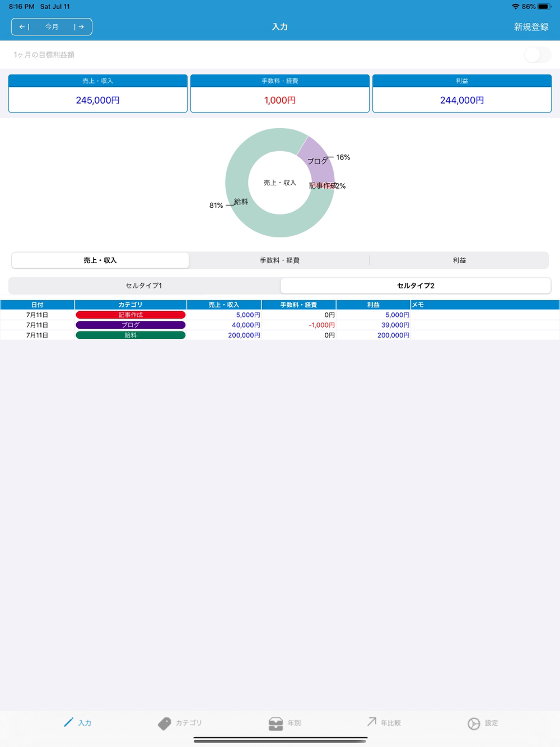Click 売上・収入 table column header
This screenshot has height=747, width=560.
(224, 305)
